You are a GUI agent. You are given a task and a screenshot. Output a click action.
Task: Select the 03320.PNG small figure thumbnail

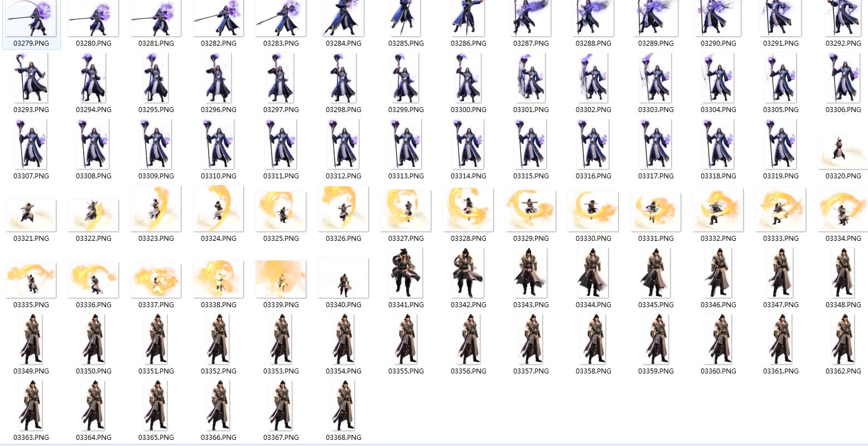(843, 152)
